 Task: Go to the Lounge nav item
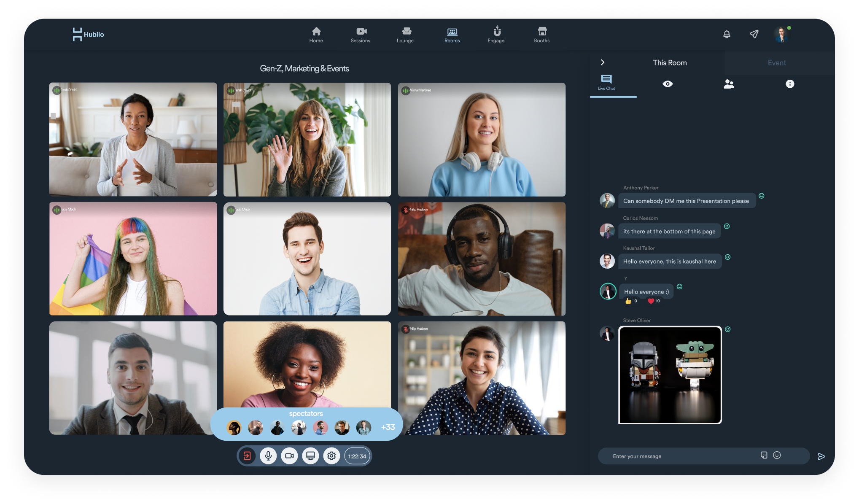(405, 35)
